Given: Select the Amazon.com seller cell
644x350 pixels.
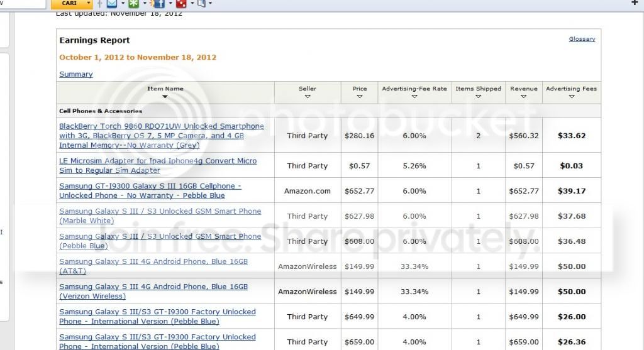Looking at the screenshot, I should pos(307,191).
